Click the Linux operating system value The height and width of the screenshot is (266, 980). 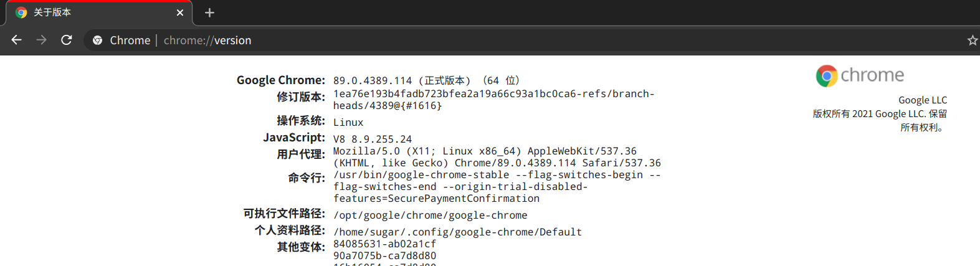(348, 123)
